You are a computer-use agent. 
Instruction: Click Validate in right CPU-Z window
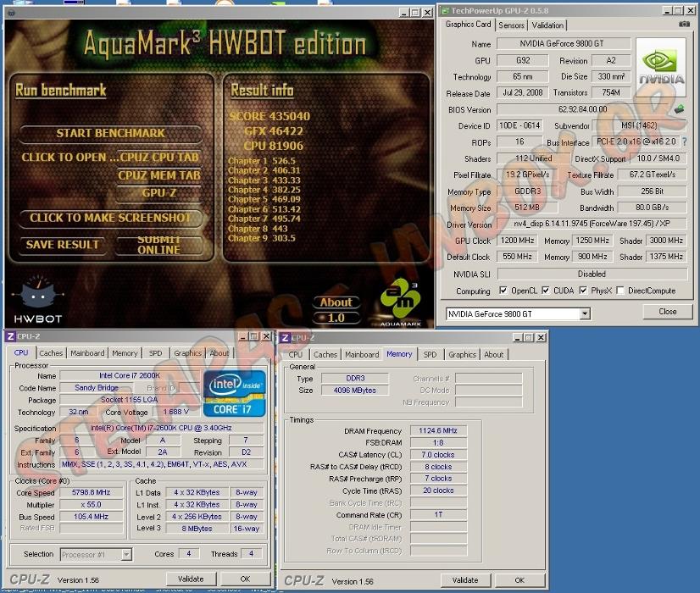click(465, 580)
